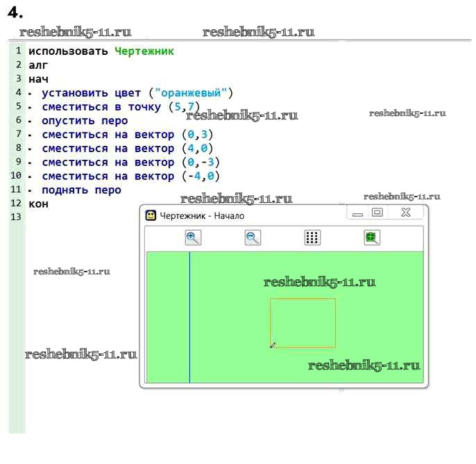This screenshot has height=464, width=476.
Task: Click the "оранжевый" string in code
Action: click(x=193, y=93)
